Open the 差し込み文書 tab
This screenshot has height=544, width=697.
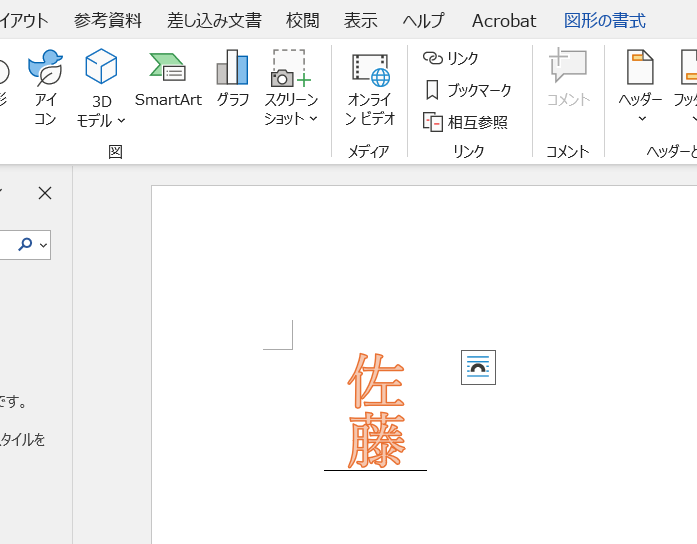pyautogui.click(x=214, y=20)
